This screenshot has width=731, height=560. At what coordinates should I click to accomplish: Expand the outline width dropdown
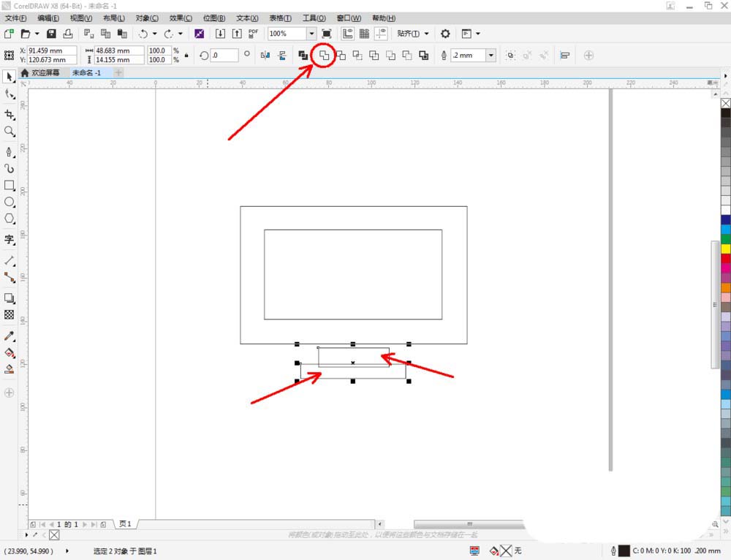[x=491, y=55]
